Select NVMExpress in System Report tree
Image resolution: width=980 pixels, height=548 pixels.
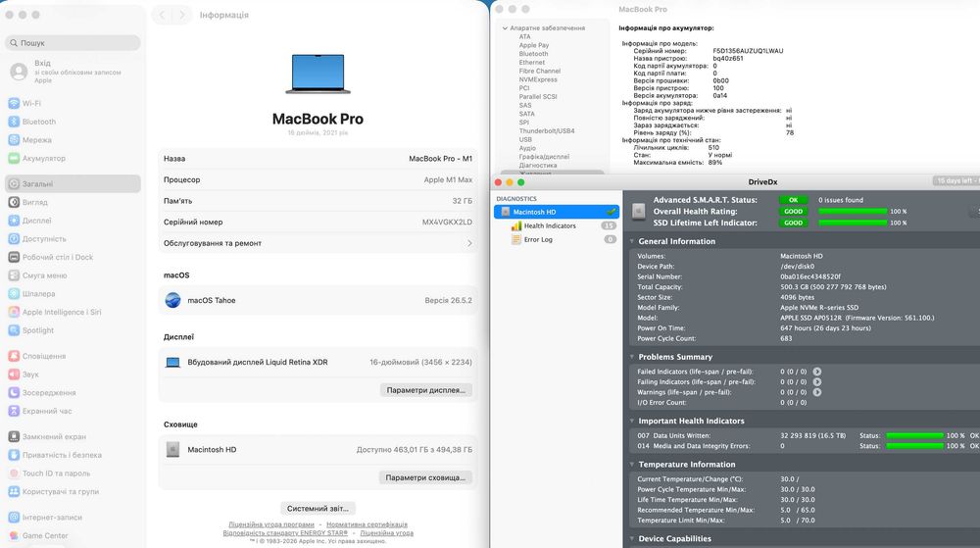click(537, 79)
